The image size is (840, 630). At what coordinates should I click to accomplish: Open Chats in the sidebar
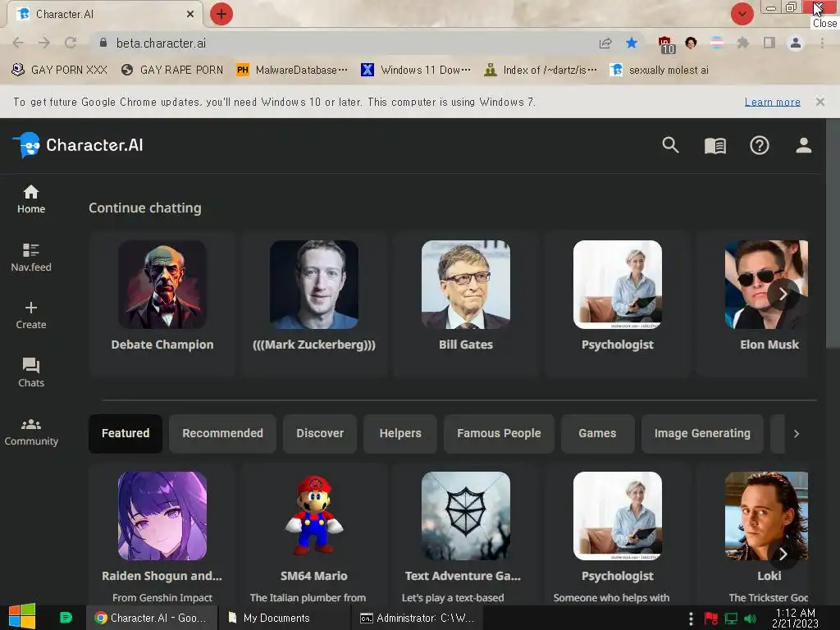(x=31, y=373)
